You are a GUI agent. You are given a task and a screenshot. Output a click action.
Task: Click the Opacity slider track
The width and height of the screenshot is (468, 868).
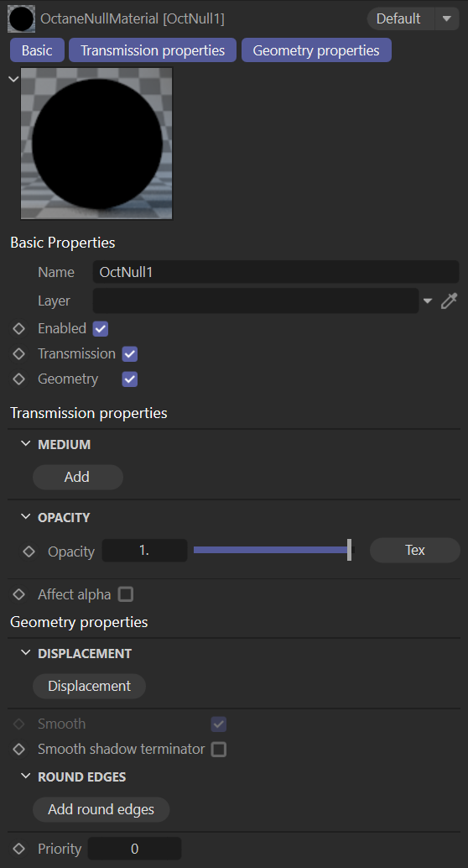[273, 550]
